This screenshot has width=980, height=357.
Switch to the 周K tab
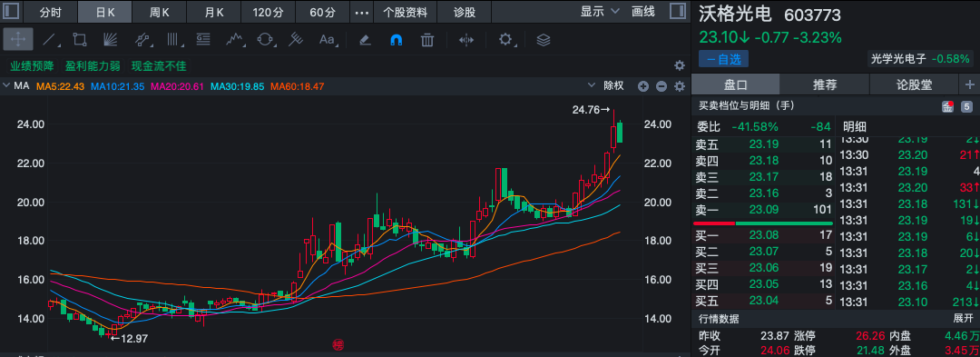point(160,12)
